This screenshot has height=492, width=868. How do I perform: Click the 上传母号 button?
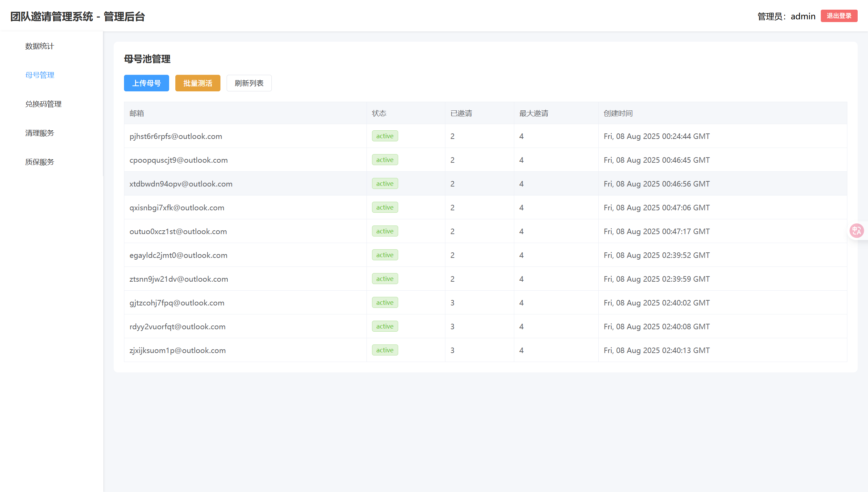[x=146, y=83]
